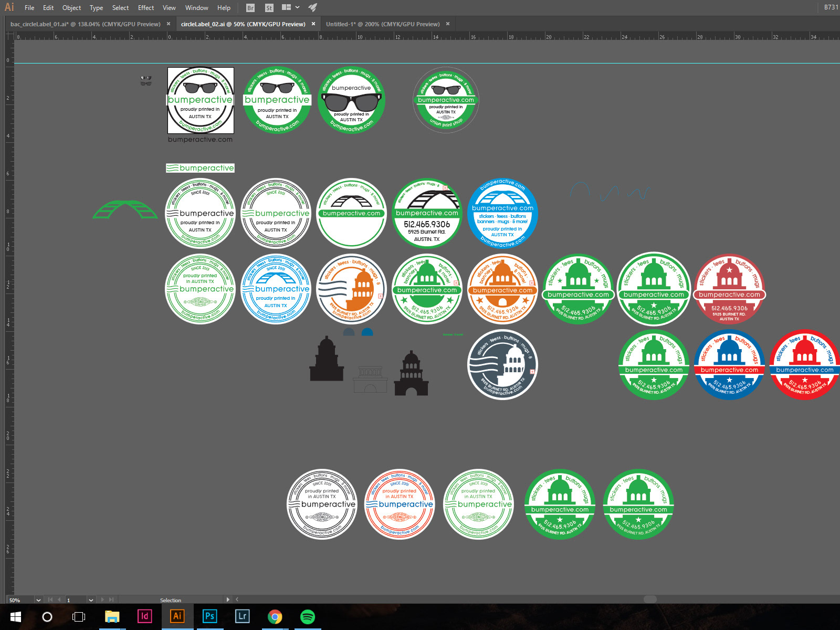Image resolution: width=840 pixels, height=630 pixels.
Task: Close the Untitled-1 tab
Action: (x=448, y=24)
